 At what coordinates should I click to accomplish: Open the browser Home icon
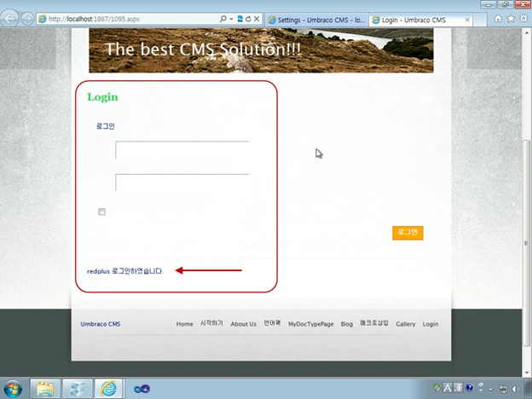[x=498, y=19]
